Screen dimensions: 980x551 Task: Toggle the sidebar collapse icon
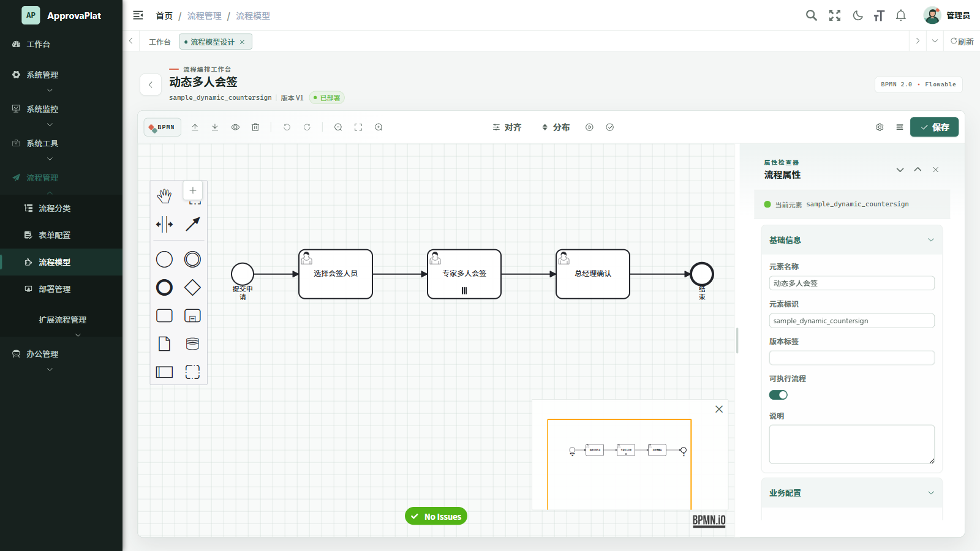click(138, 15)
